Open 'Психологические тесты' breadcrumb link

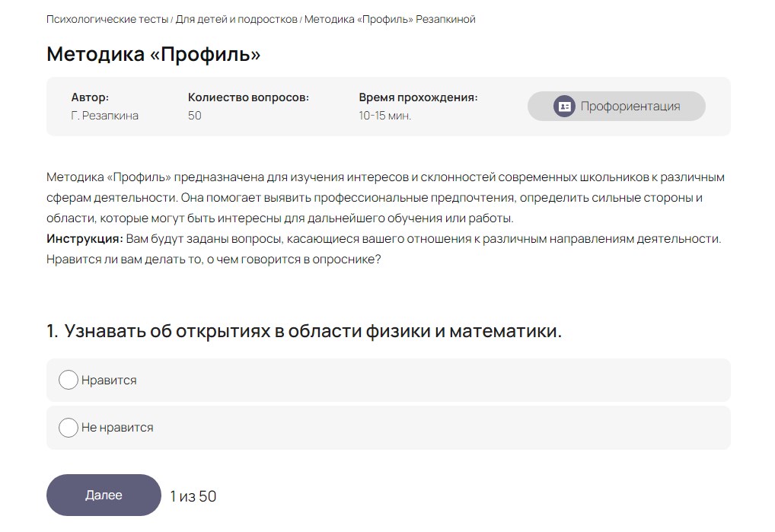coord(107,19)
